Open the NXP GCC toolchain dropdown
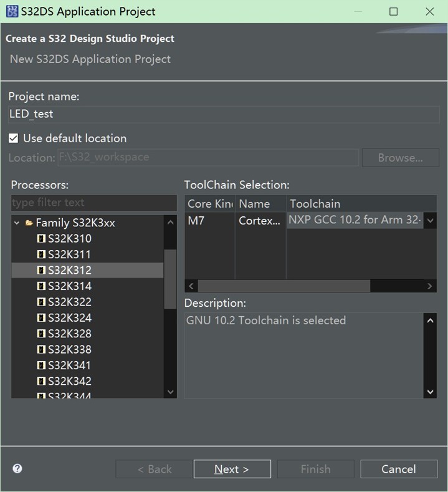 coord(429,220)
